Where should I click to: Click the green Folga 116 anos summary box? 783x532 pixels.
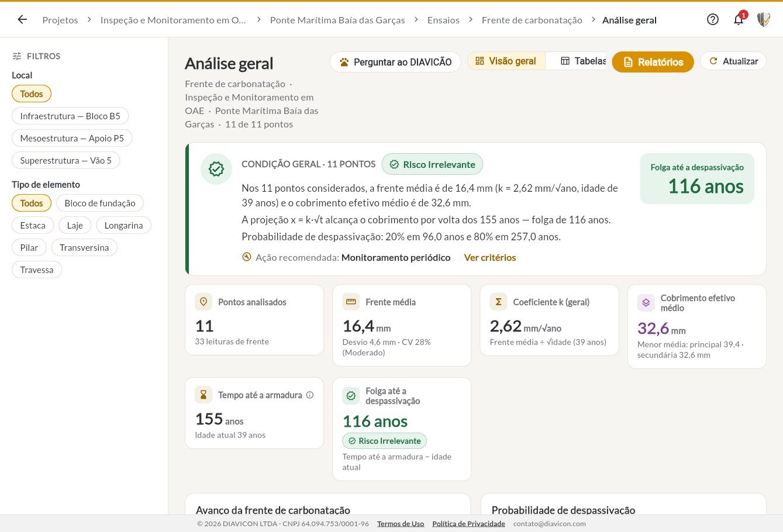pyautogui.click(x=697, y=179)
